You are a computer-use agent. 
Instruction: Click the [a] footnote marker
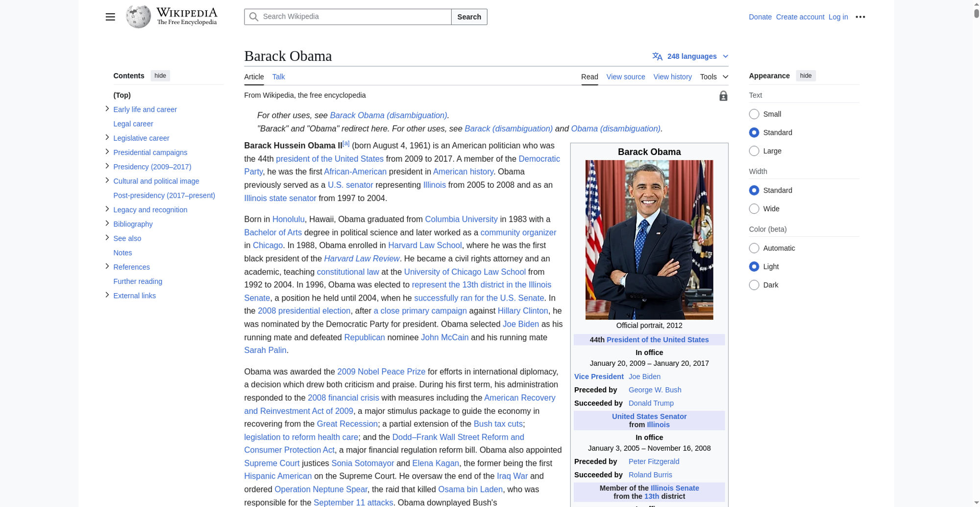[x=346, y=143]
